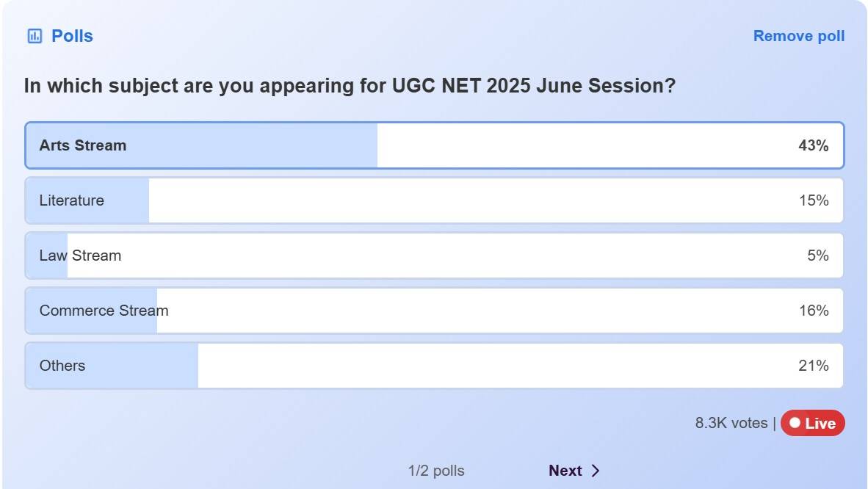Click the white dot in Live badge
The height and width of the screenshot is (489, 868).
click(x=795, y=423)
